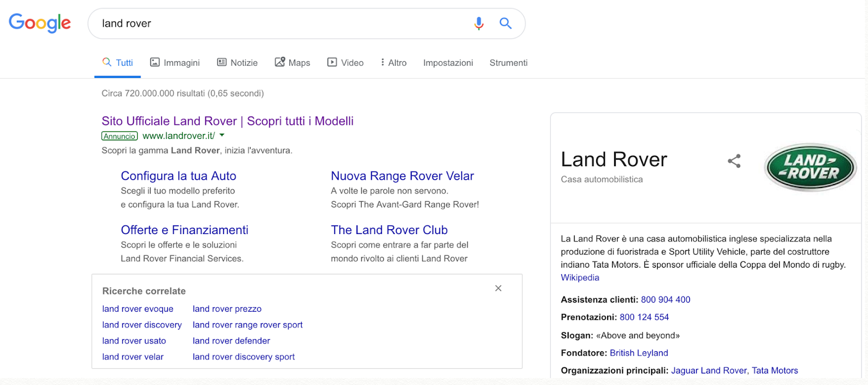Click the Land Rover panel title

point(614,160)
